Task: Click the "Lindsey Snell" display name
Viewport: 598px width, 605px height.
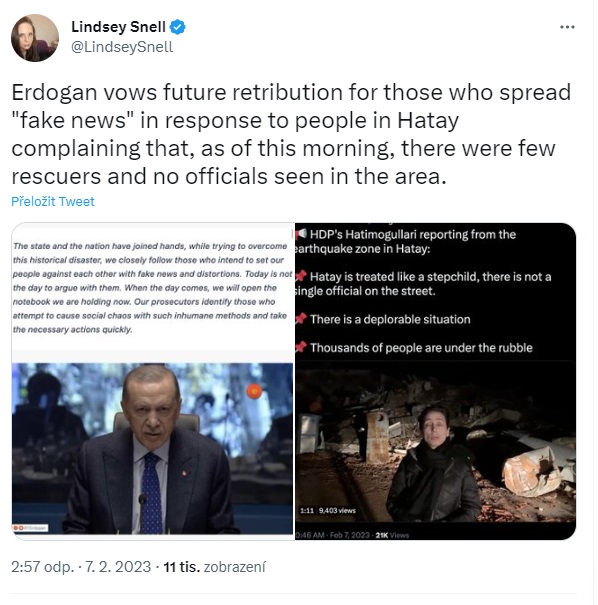Action: pos(118,27)
